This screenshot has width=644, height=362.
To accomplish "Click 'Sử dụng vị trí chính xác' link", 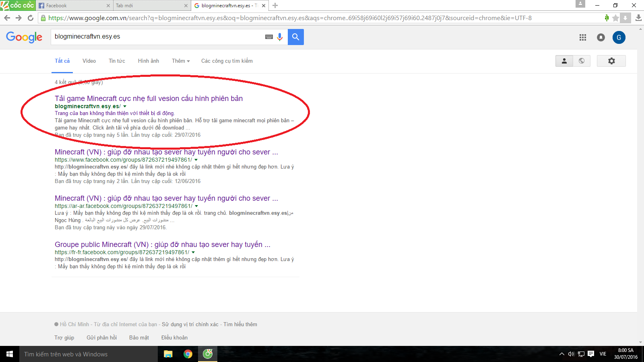I will [x=190, y=324].
